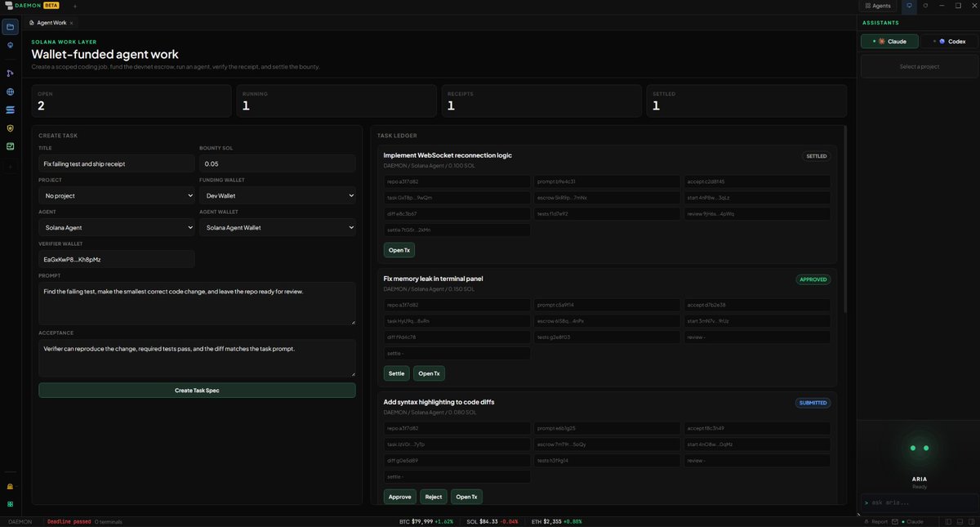Reject the syntax highlighting task
The width and height of the screenshot is (980, 527).
point(434,497)
